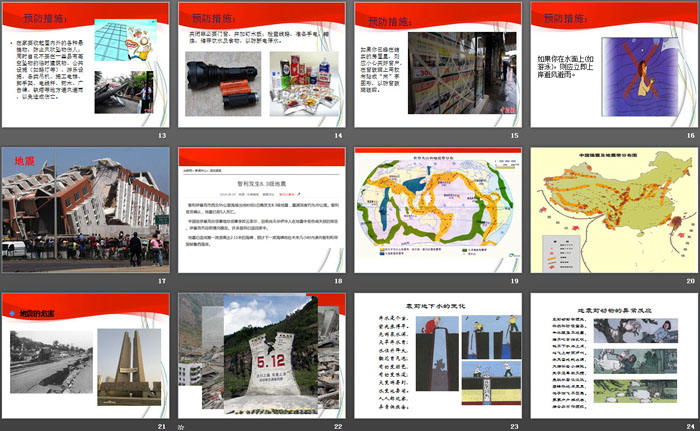Click the flashlight photo on slide 14
The width and height of the screenshot is (700, 431).
click(223, 84)
